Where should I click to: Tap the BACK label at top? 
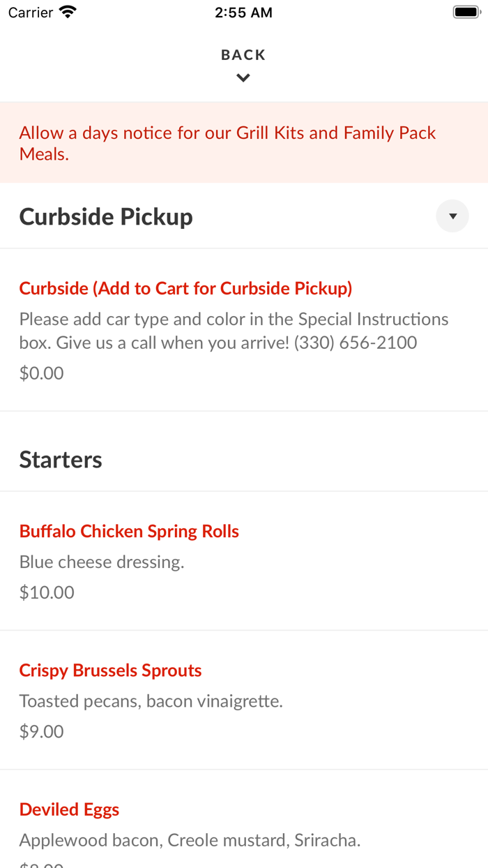click(243, 55)
